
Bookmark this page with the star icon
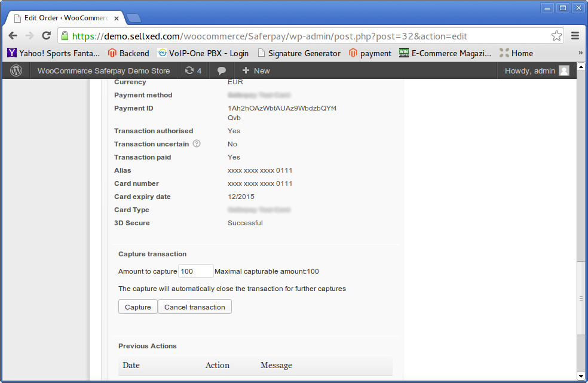coord(556,36)
